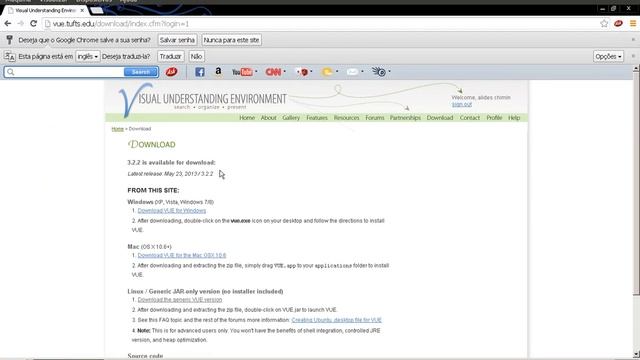Open the YouTube toolbar shortcut
Image resolution: width=640 pixels, height=360 pixels.
[x=242, y=72]
